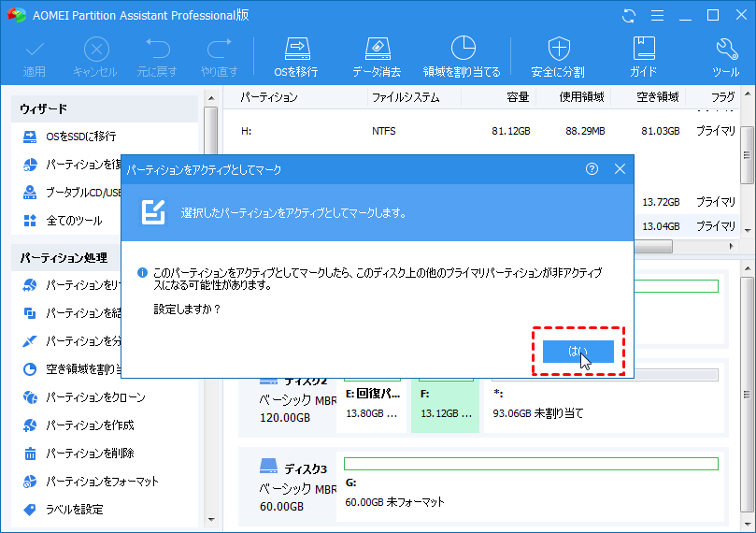
Task: Select the G: 60.00GB 未フォーマット partition
Action: tap(531, 488)
